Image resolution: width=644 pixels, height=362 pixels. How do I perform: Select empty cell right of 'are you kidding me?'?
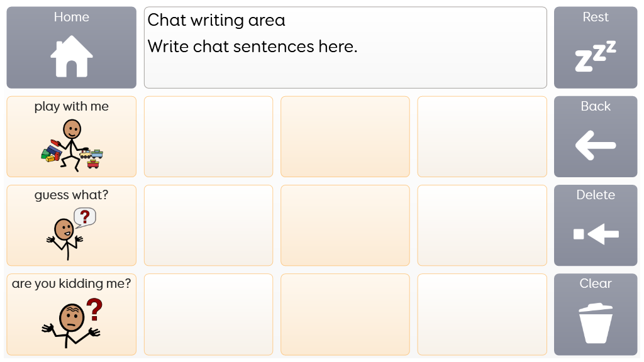(209, 314)
